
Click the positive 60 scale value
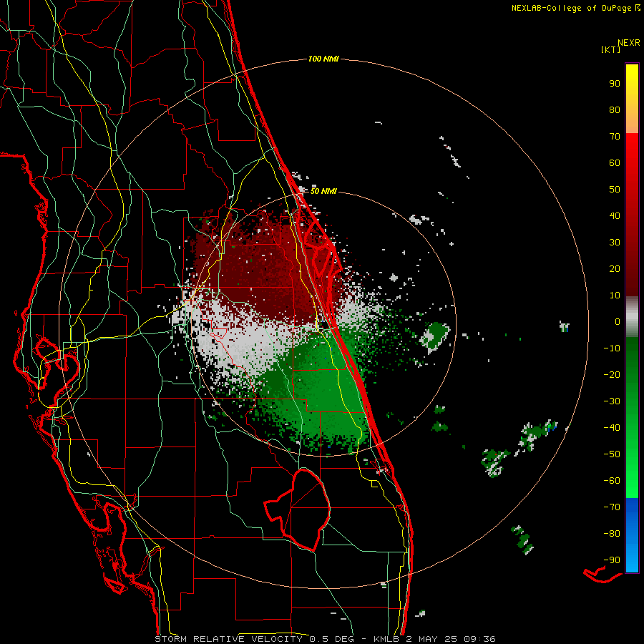point(615,162)
